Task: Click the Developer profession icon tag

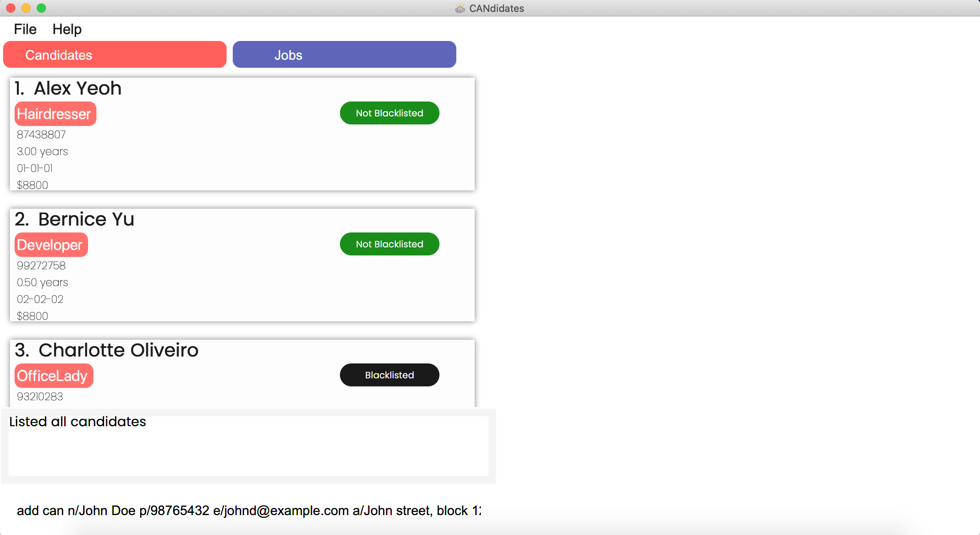Action: 50,244
